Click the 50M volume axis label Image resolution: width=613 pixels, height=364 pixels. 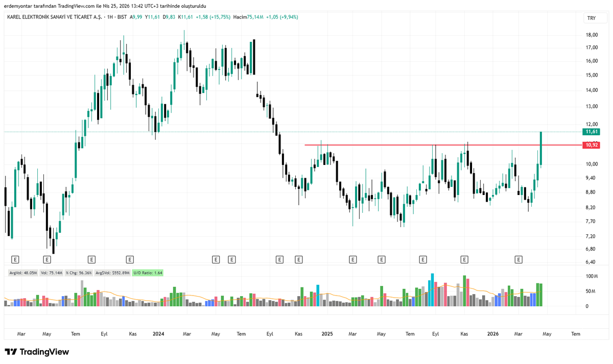coord(591,291)
